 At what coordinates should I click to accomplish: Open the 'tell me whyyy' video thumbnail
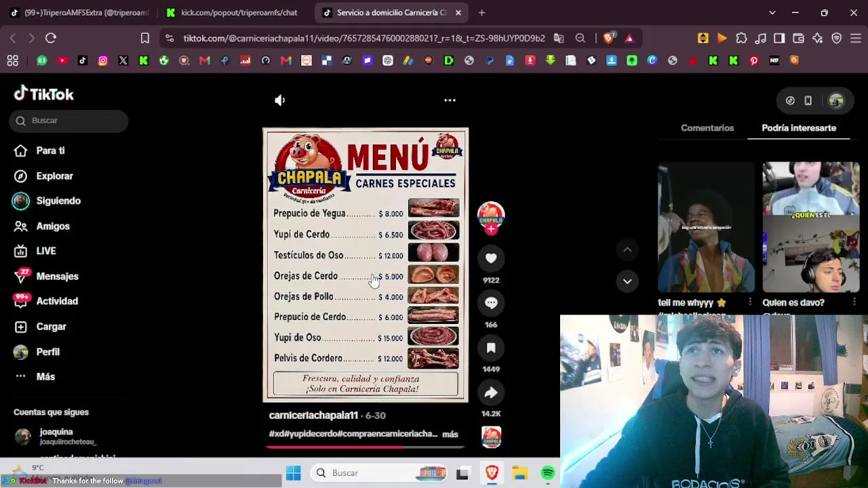[706, 227]
